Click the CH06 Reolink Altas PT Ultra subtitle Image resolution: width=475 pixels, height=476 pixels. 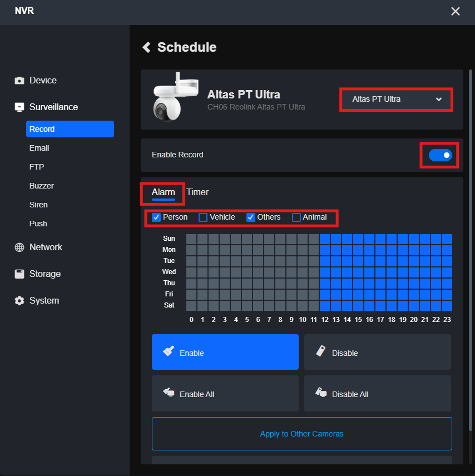coord(256,107)
